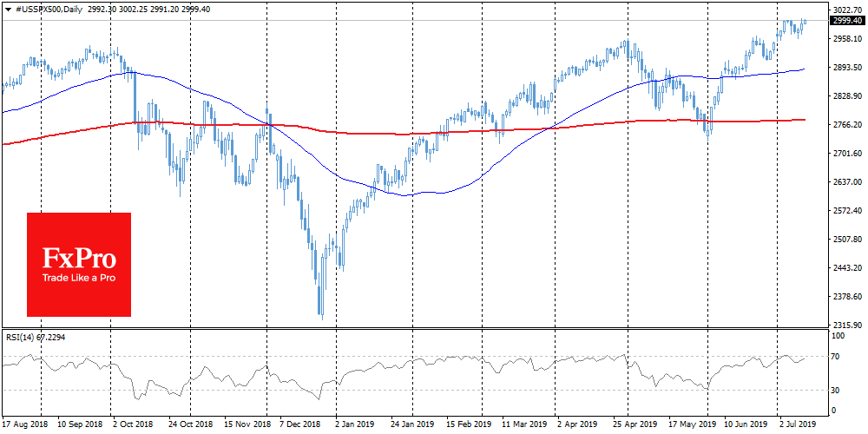This screenshot has height=434, width=868.
Task: Click the triangle arrow before #USSPX500 title
Action: (6, 6)
